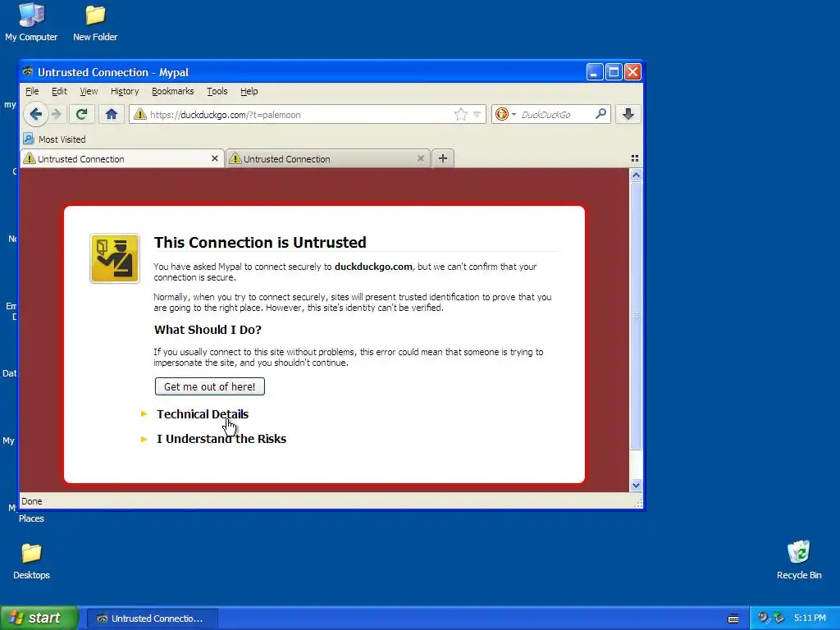Switch to the second Untrusted Connection tab

click(328, 158)
